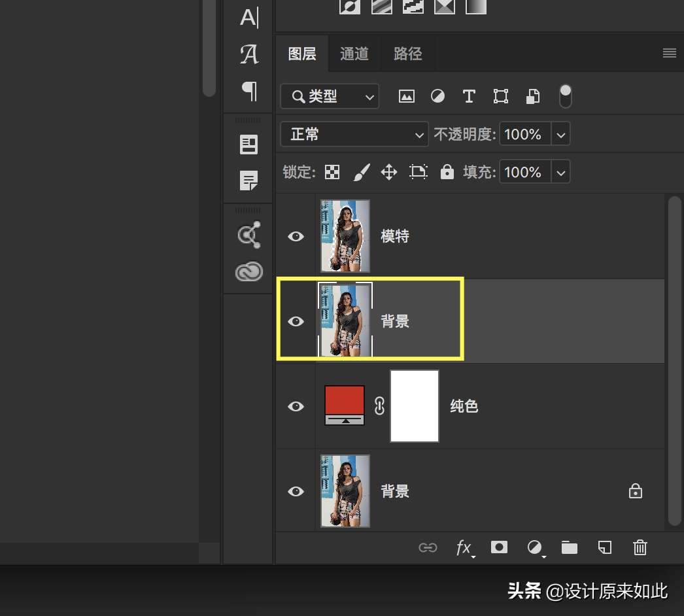Open the Character panel icon
The image size is (684, 616).
pos(249,18)
